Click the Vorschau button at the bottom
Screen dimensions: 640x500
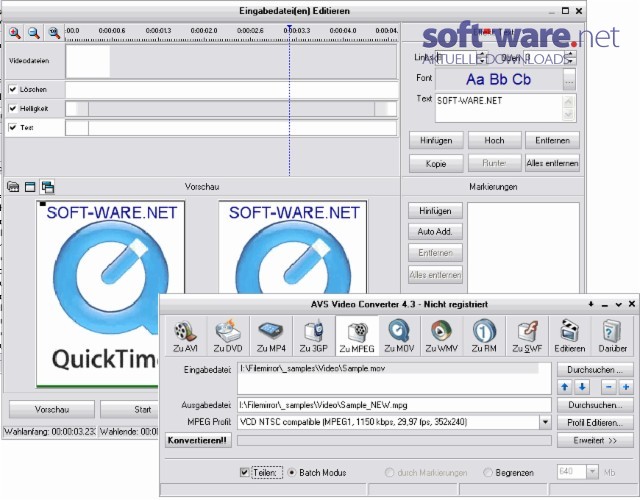[x=52, y=409]
